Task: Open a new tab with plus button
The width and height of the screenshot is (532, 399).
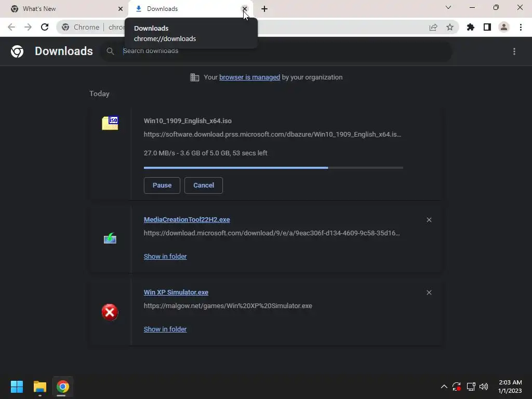Action: click(264, 9)
